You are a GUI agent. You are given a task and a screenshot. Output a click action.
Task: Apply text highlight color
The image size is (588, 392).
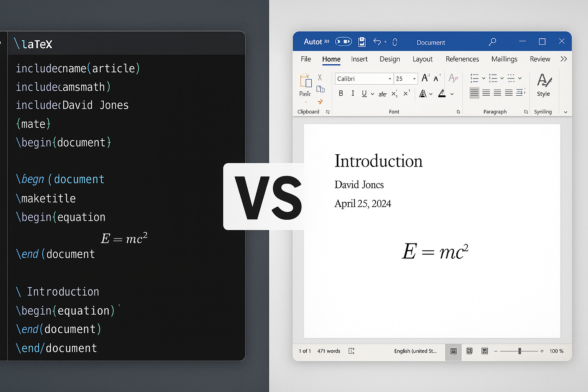[442, 93]
